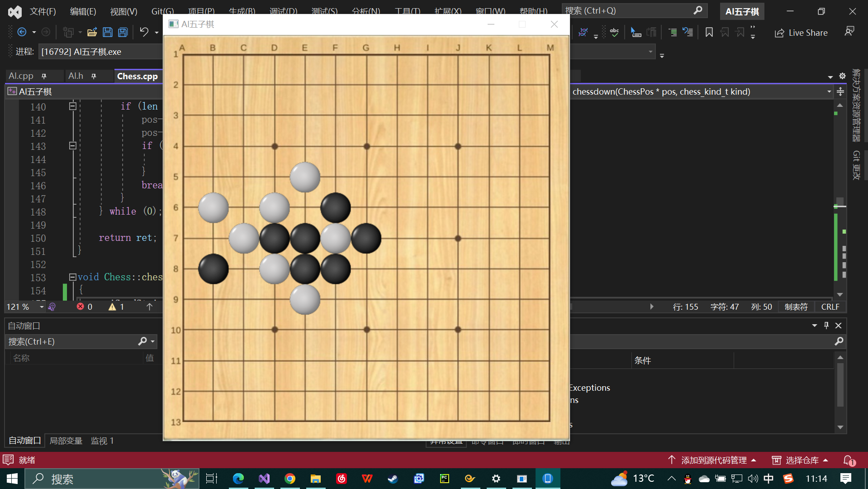
Task: Unpin the Al.cpp tab
Action: coord(44,76)
